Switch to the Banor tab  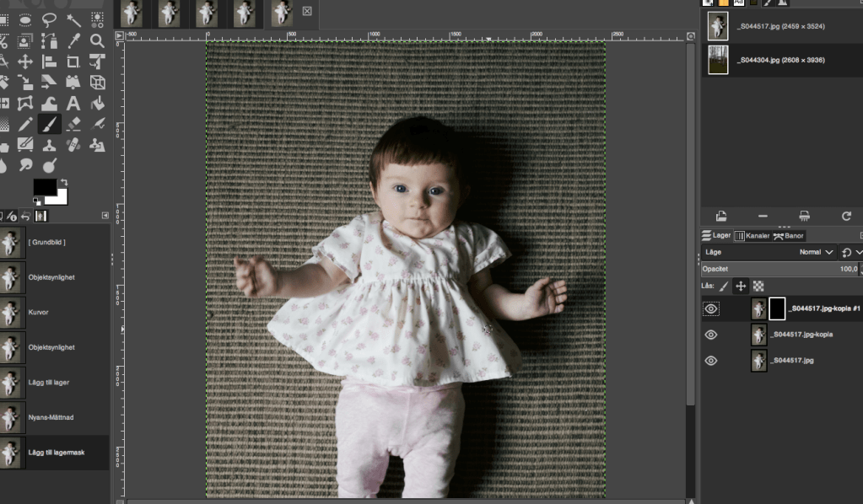[x=788, y=236]
